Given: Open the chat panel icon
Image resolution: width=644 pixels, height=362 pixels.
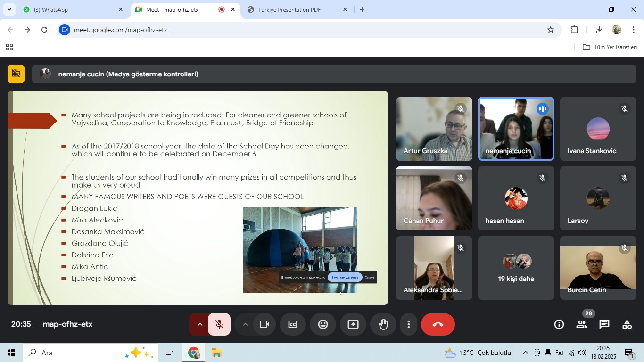Looking at the screenshot, I should (604, 324).
